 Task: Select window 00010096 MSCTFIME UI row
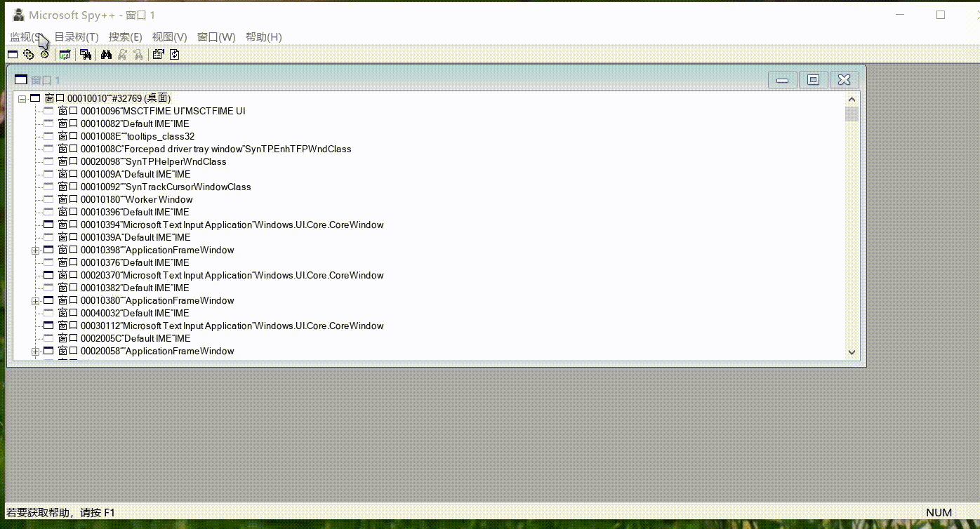click(152, 111)
